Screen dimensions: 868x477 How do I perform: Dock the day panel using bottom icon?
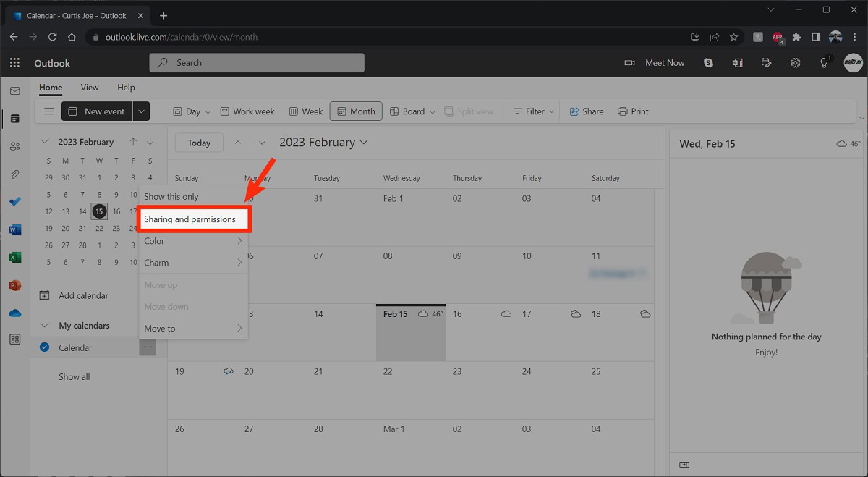coord(684,464)
